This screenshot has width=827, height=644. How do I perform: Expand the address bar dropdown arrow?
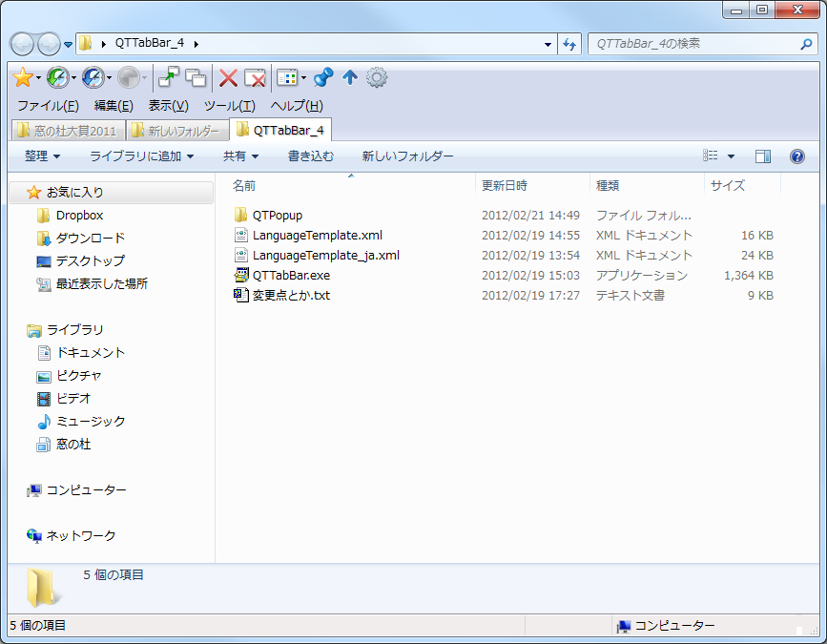[x=548, y=43]
